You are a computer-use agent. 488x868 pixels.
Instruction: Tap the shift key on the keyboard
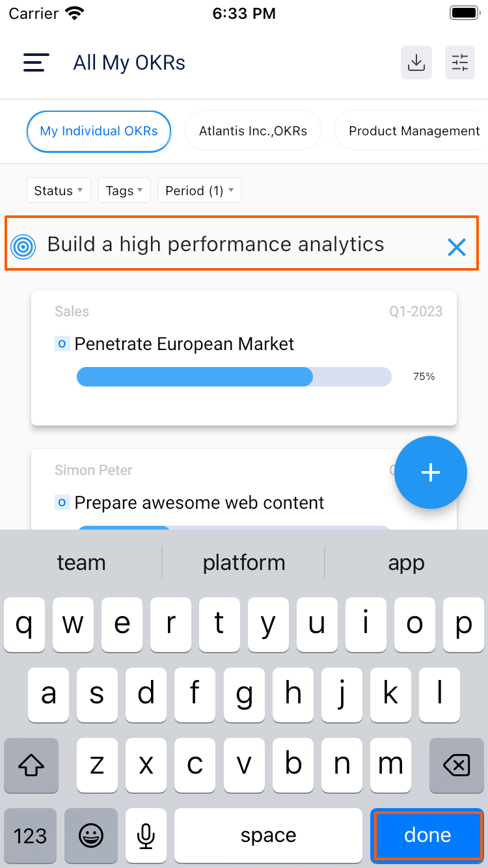31,766
